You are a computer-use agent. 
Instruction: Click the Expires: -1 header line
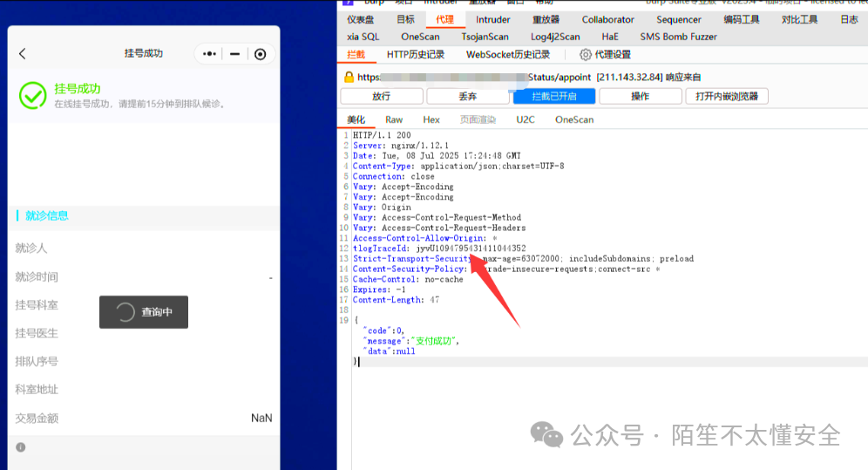pyautogui.click(x=379, y=289)
